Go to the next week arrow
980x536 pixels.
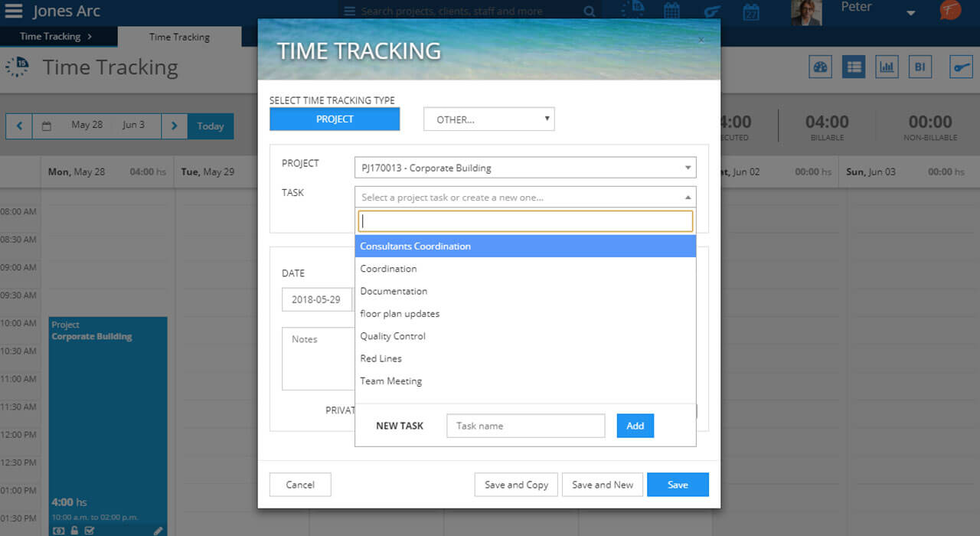point(175,126)
